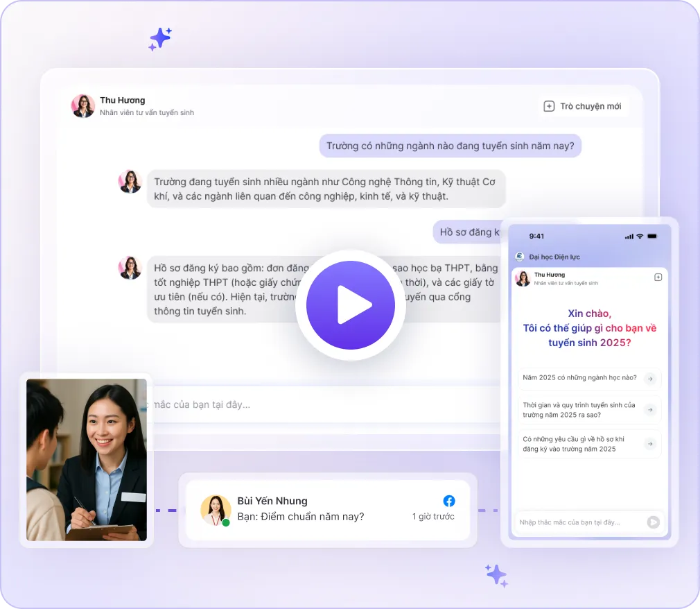Tap Thu Hương avatar in mobile chat header
The height and width of the screenshot is (609, 700).
523,278
